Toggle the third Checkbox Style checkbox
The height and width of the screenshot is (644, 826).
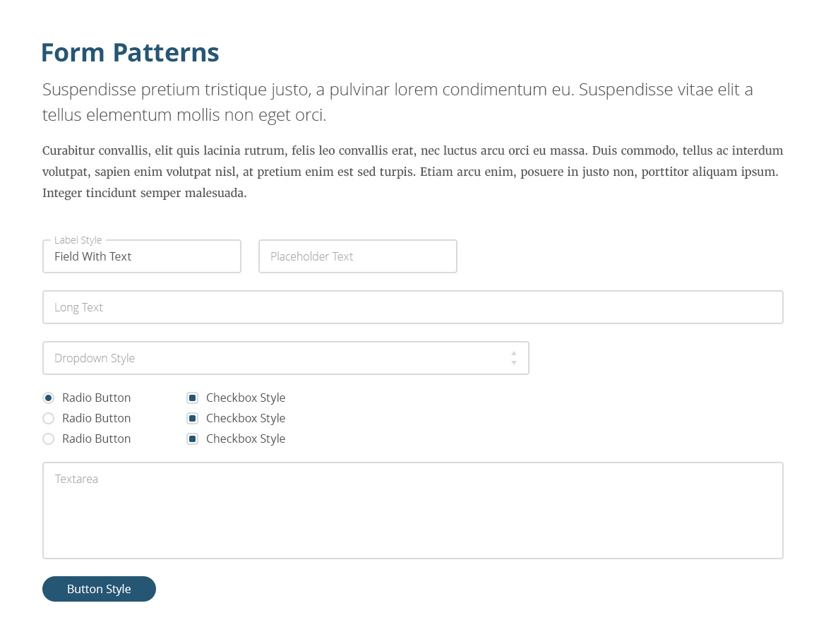pyautogui.click(x=193, y=439)
